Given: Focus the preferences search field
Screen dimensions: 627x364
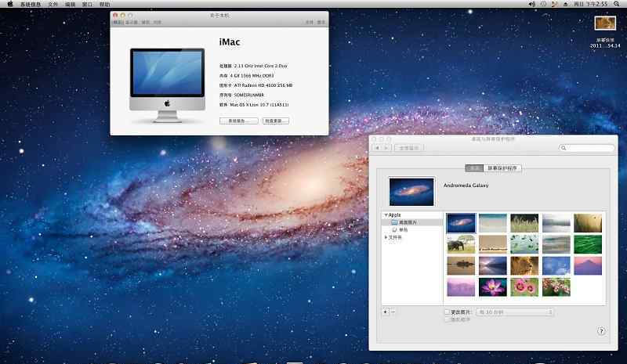Looking at the screenshot, I should pyautogui.click(x=586, y=148).
